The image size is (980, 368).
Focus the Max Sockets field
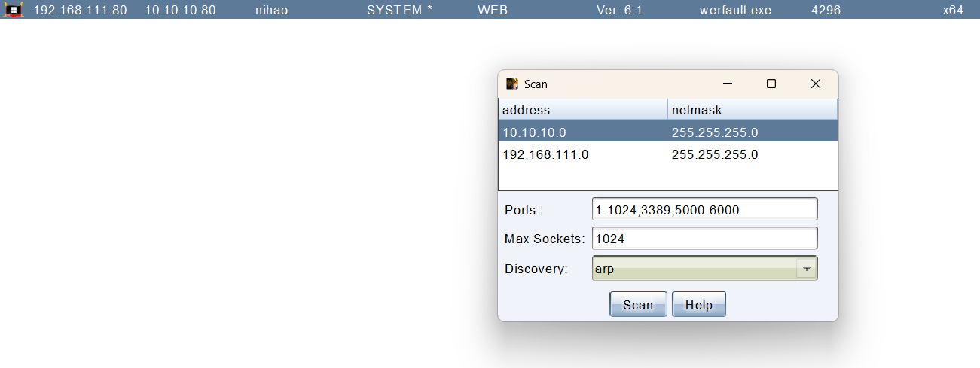(x=704, y=239)
